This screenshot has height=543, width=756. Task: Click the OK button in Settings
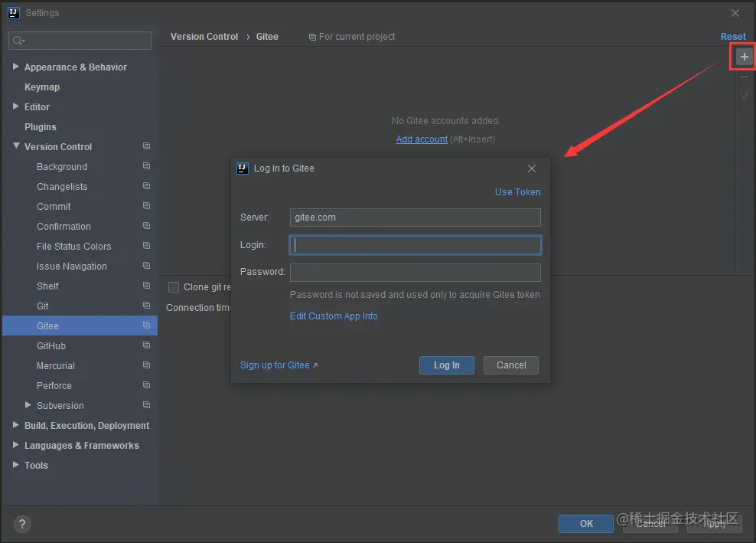click(586, 524)
